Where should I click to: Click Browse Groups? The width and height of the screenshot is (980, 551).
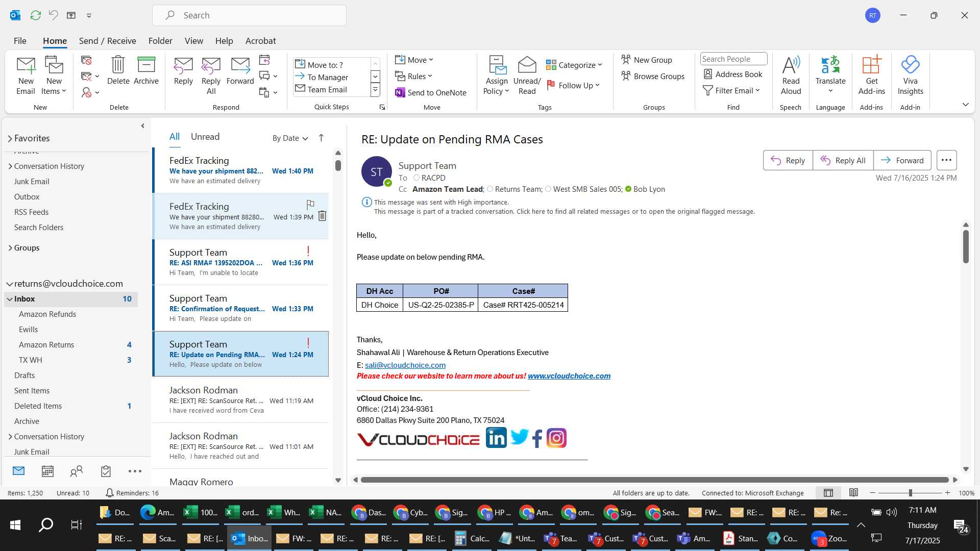(x=653, y=76)
